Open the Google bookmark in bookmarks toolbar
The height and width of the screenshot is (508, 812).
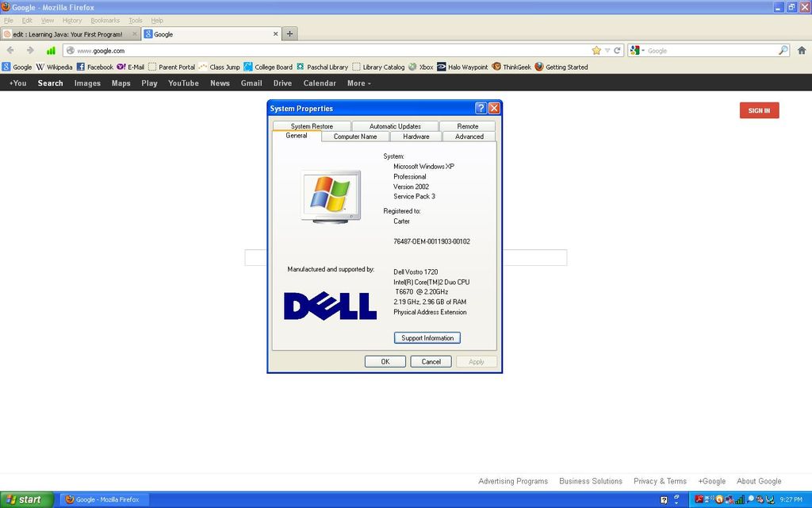click(x=17, y=67)
